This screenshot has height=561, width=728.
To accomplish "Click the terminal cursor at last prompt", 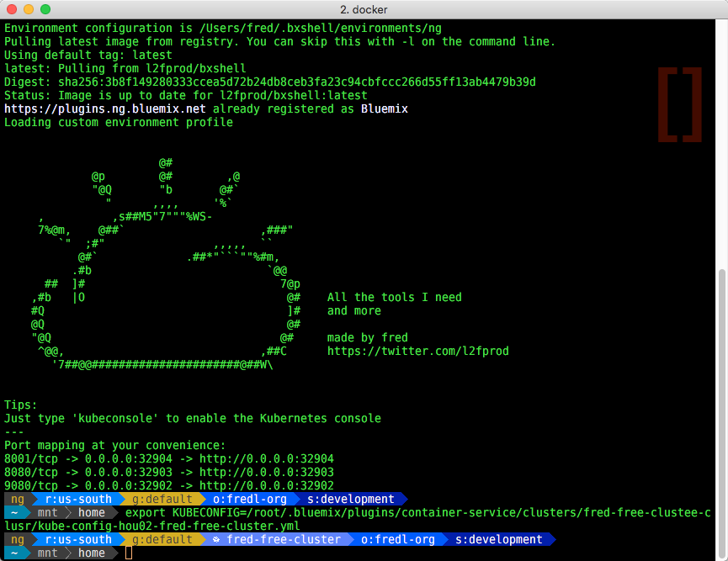I will [x=129, y=553].
